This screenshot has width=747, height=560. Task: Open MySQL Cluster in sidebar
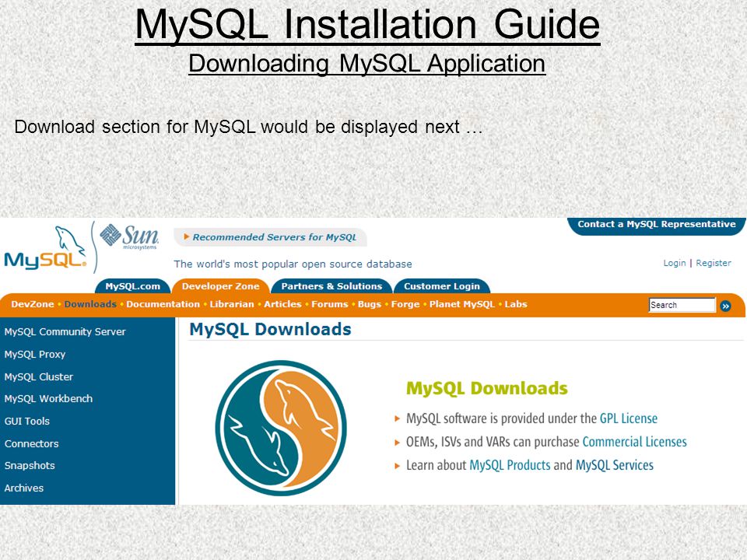[x=39, y=376]
